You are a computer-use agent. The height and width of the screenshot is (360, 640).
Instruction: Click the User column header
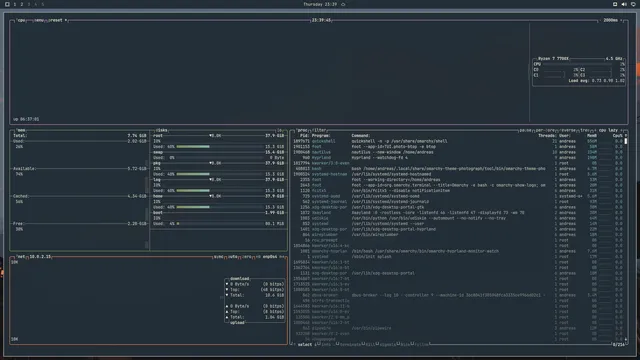[x=564, y=136]
